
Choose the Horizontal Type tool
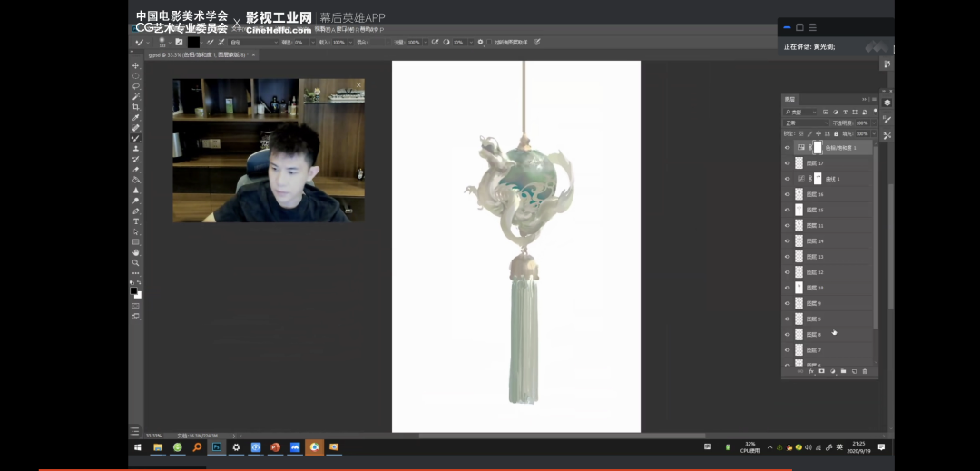coord(136,221)
